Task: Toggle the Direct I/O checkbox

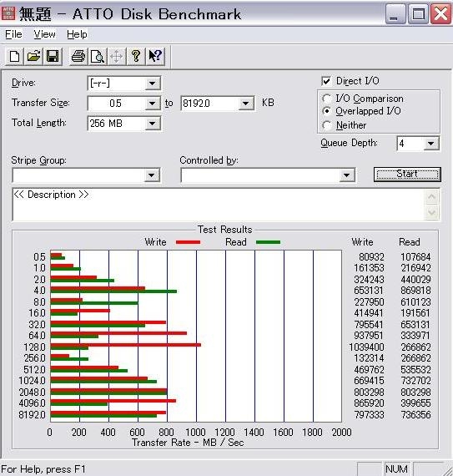Action: click(x=326, y=81)
